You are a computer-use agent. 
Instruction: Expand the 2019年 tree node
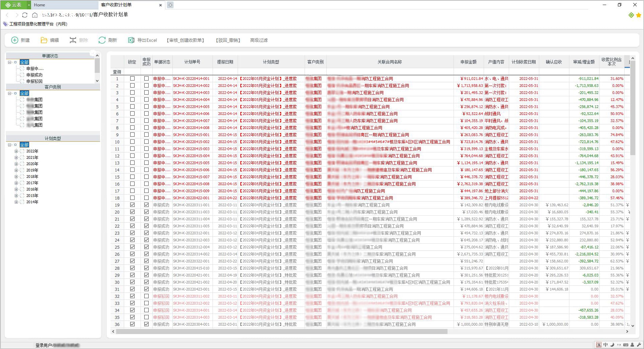click(x=16, y=170)
